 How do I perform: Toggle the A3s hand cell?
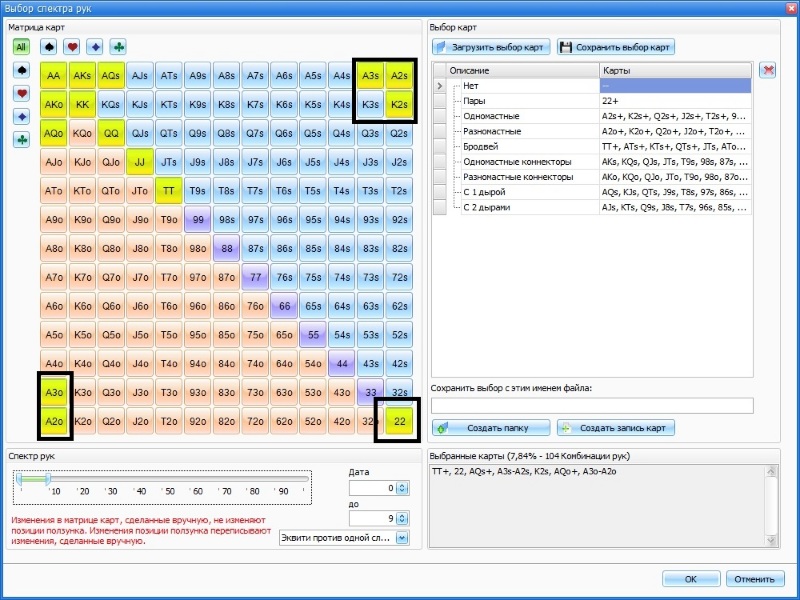370,76
